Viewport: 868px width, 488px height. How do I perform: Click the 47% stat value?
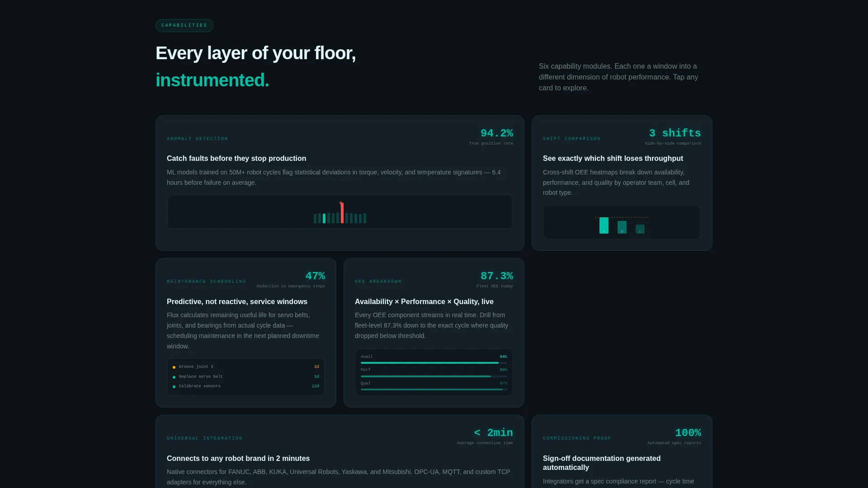(x=315, y=276)
